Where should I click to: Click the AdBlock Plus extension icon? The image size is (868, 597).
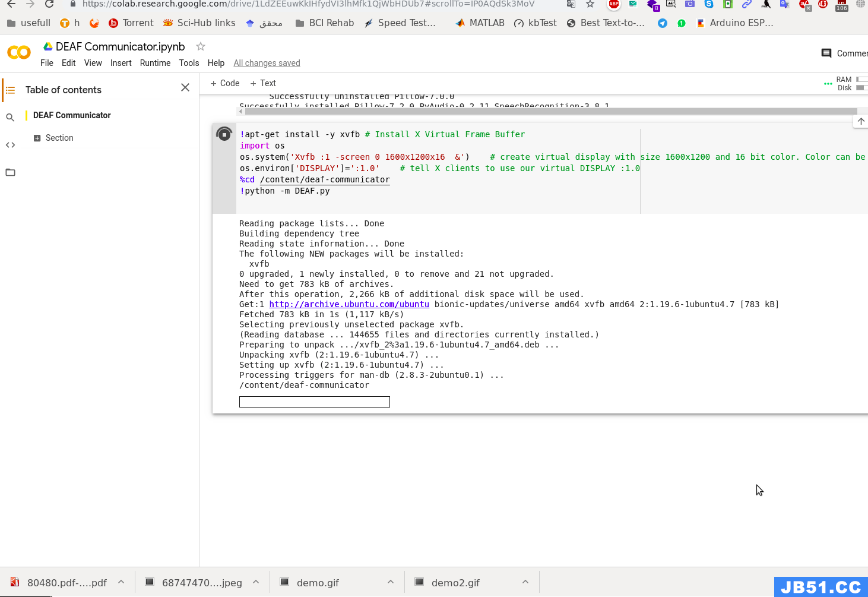tap(614, 4)
